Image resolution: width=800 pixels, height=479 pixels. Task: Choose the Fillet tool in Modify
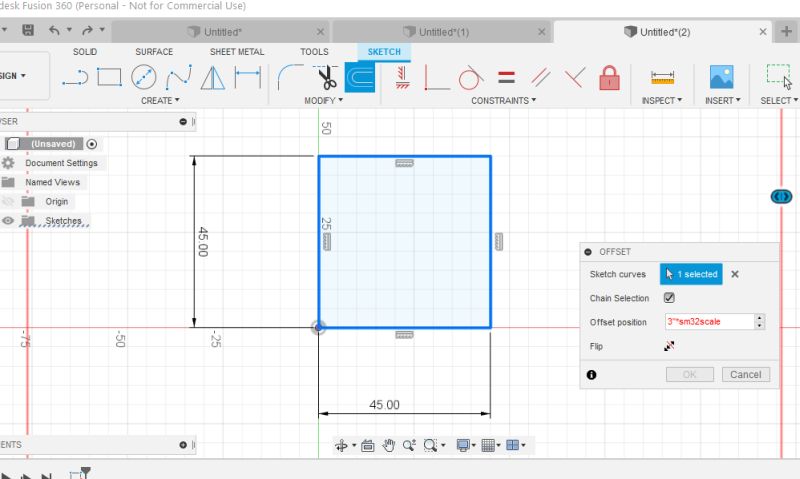pyautogui.click(x=291, y=77)
